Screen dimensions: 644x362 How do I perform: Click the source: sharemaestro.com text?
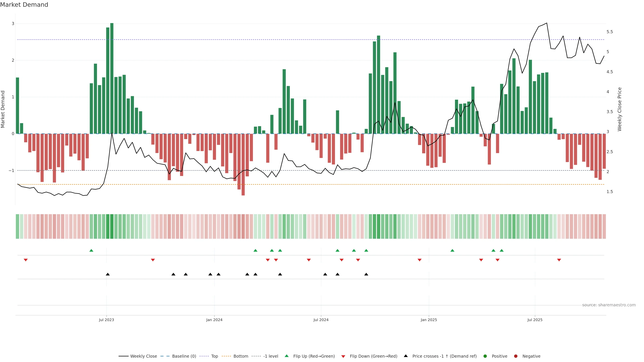click(609, 305)
